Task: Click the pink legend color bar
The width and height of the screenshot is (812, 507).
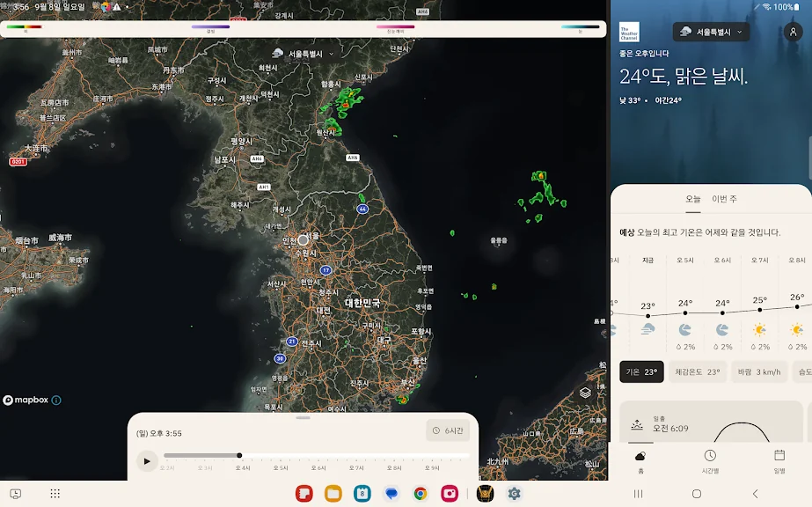Action: (x=395, y=27)
